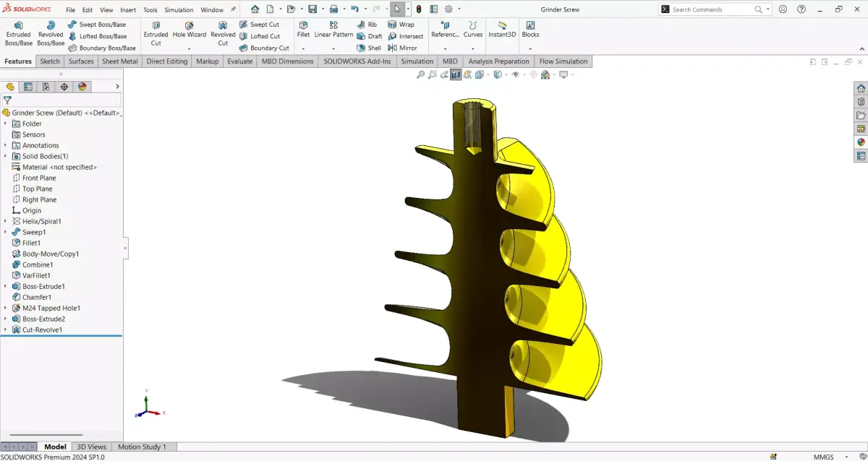Open the Hole Wizard tool
The width and height of the screenshot is (868, 461).
[x=190, y=30]
